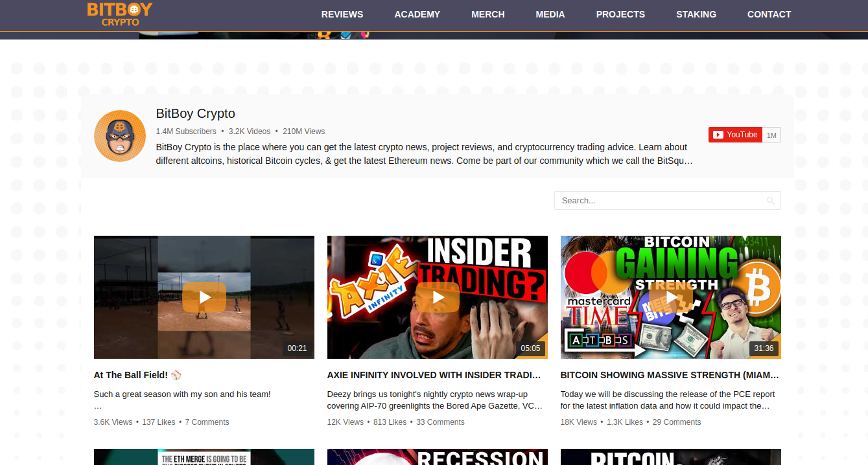Click '1.4M Subscribers' channel stat
The height and width of the screenshot is (465, 868).
click(186, 131)
